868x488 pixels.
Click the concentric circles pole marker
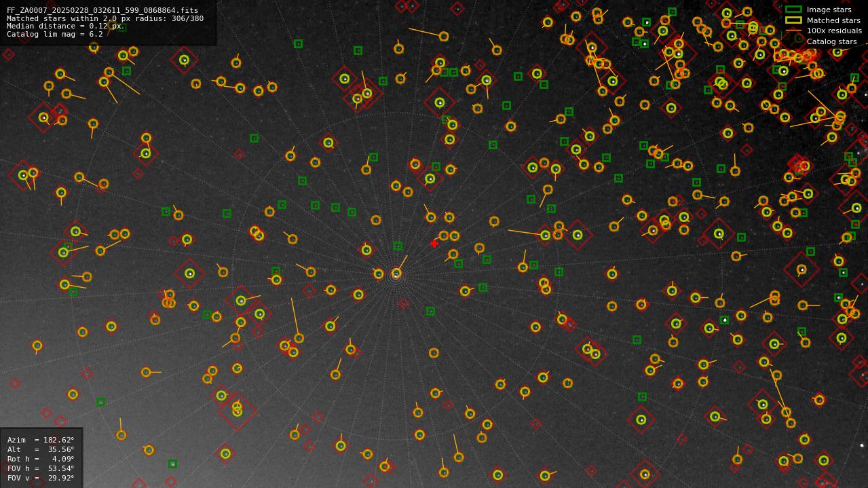[396, 276]
